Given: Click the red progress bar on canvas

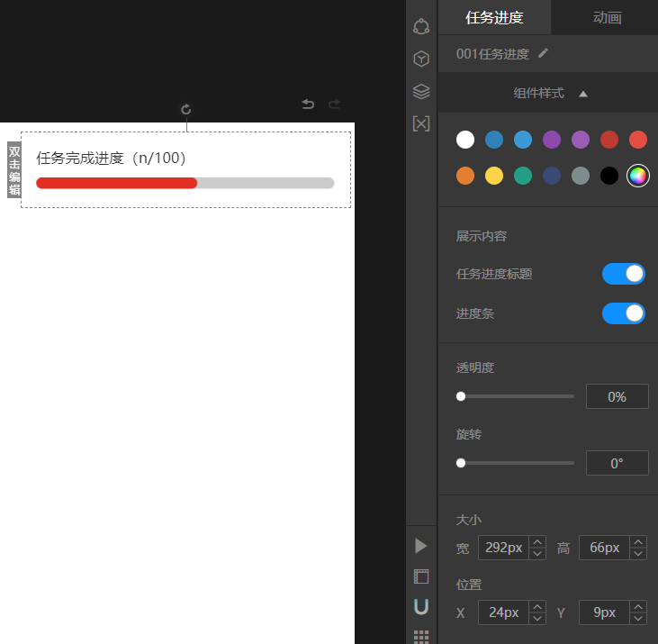Looking at the screenshot, I should click(x=117, y=183).
